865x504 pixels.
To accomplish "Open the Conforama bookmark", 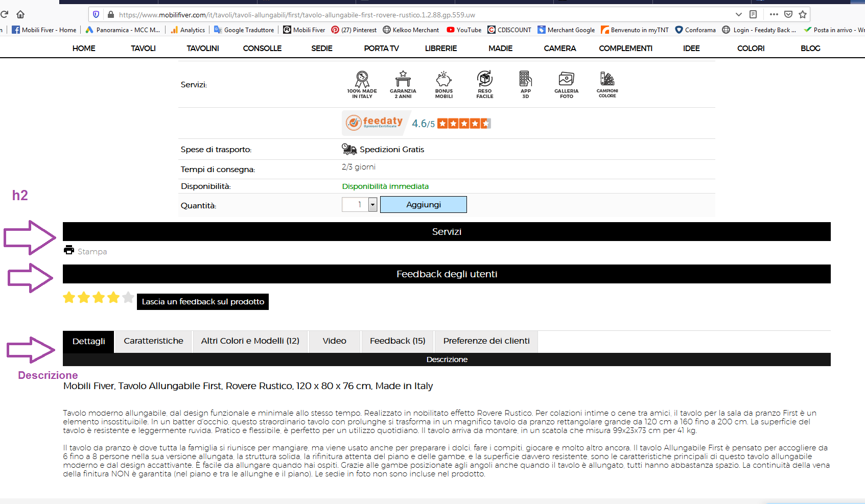I will coord(695,30).
